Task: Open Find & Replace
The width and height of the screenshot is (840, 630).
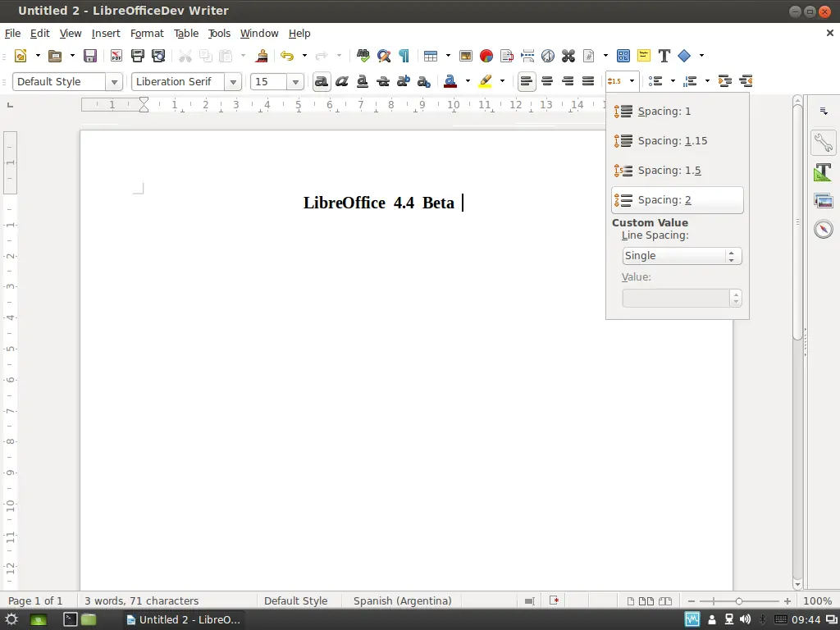Action: [384, 56]
